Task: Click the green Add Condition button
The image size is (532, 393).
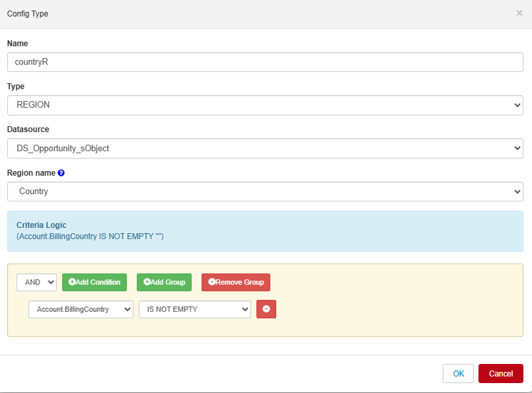Action: point(95,282)
